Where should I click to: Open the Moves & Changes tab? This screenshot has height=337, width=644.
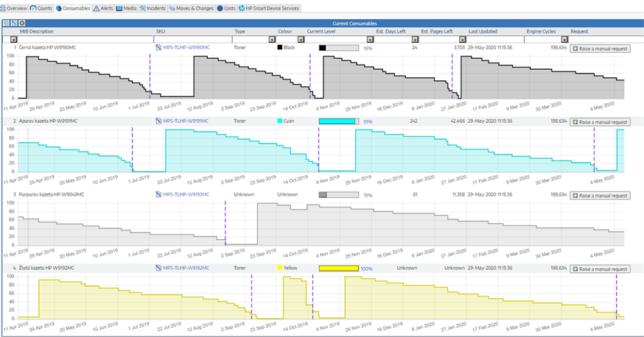pyautogui.click(x=189, y=8)
